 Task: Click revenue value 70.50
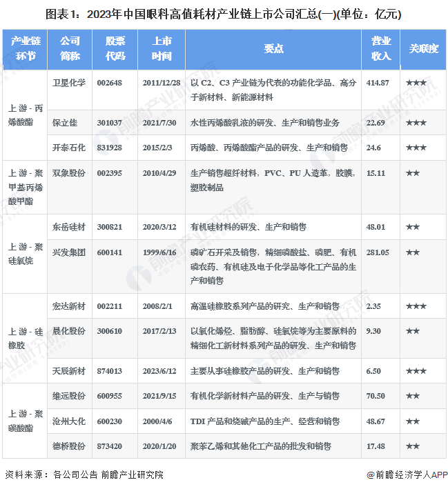[376, 396]
